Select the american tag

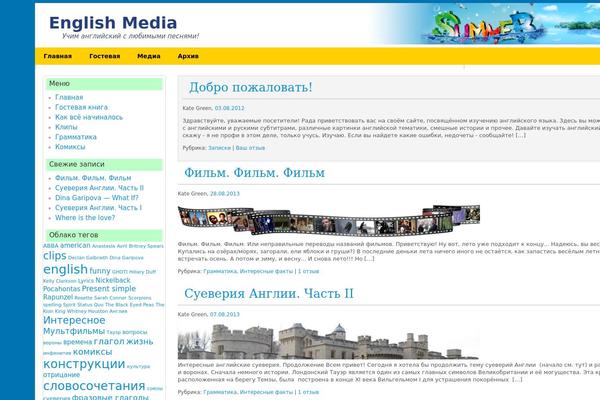pos(75,245)
